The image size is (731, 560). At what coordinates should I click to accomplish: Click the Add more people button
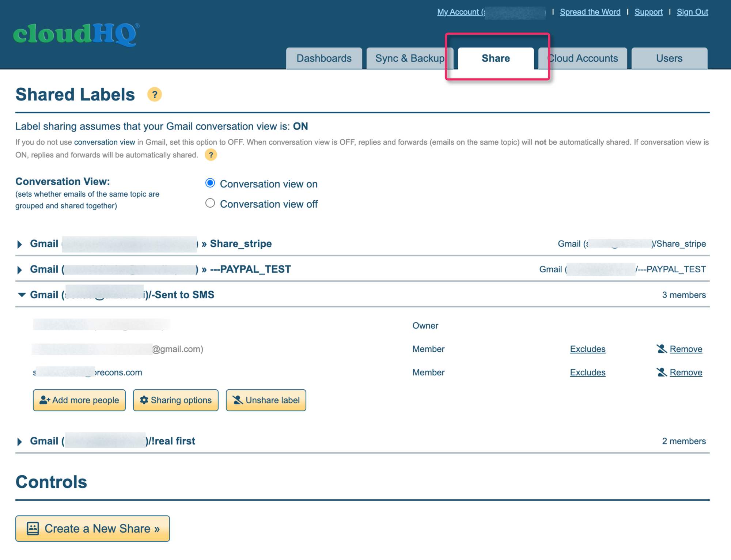(79, 400)
